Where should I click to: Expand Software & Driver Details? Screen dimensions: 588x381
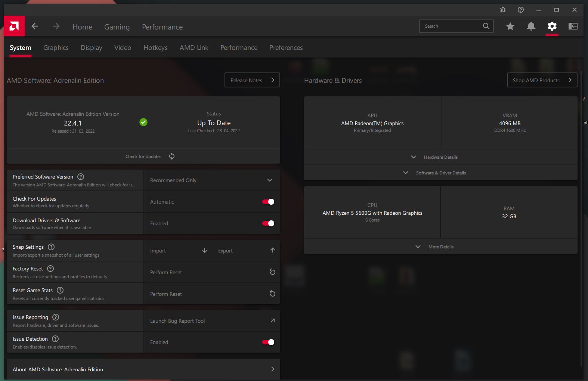(441, 173)
